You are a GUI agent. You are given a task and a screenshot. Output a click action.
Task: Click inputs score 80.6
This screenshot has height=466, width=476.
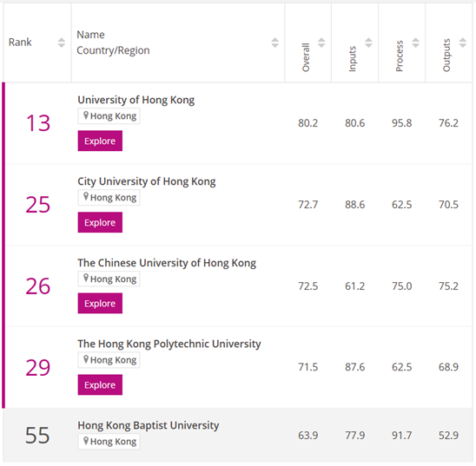click(354, 123)
